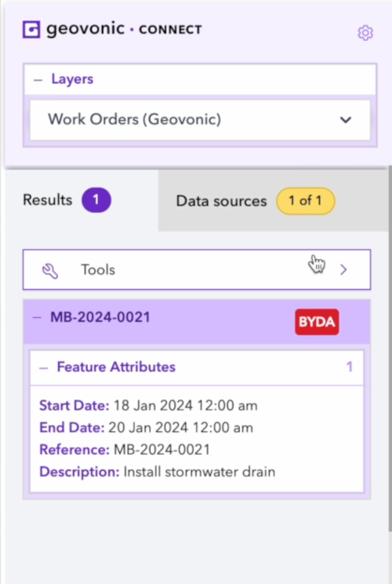The width and height of the screenshot is (392, 584).
Task: Select the Reference value MB-2024-0021
Action: pos(162,450)
